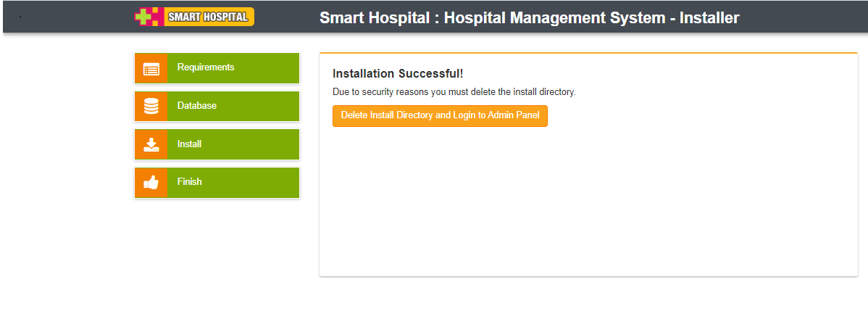Click the small dot in the header's left corner

pyautogui.click(x=20, y=17)
